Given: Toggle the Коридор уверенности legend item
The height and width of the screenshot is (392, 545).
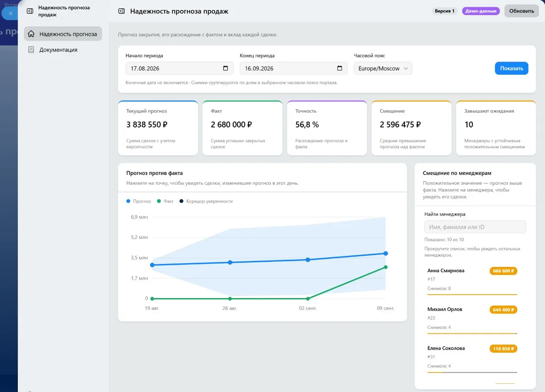Looking at the screenshot, I should click(x=206, y=201).
